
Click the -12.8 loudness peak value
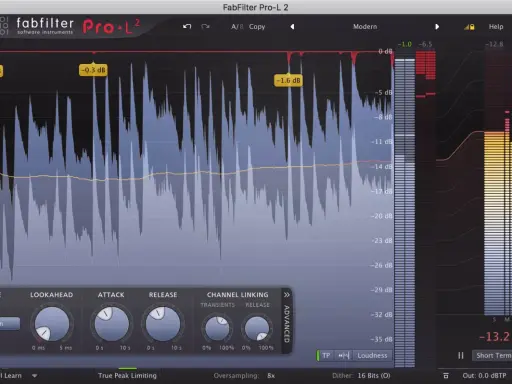click(495, 44)
